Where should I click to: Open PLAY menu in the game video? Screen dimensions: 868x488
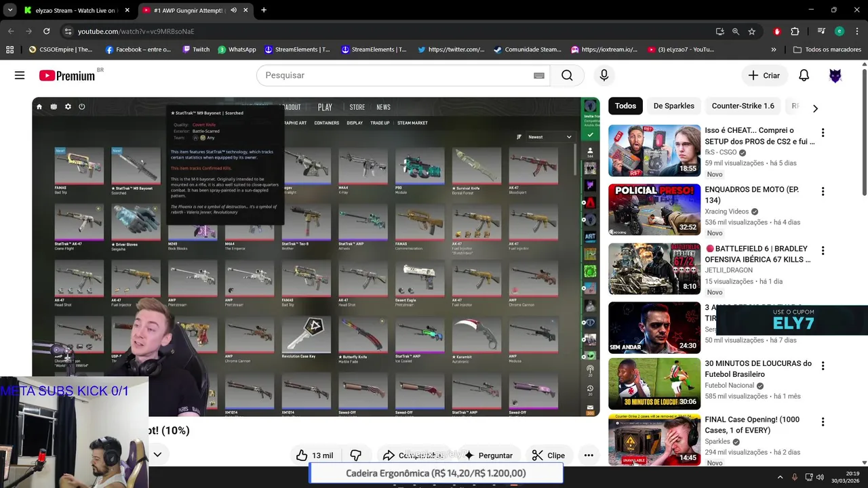tap(325, 107)
